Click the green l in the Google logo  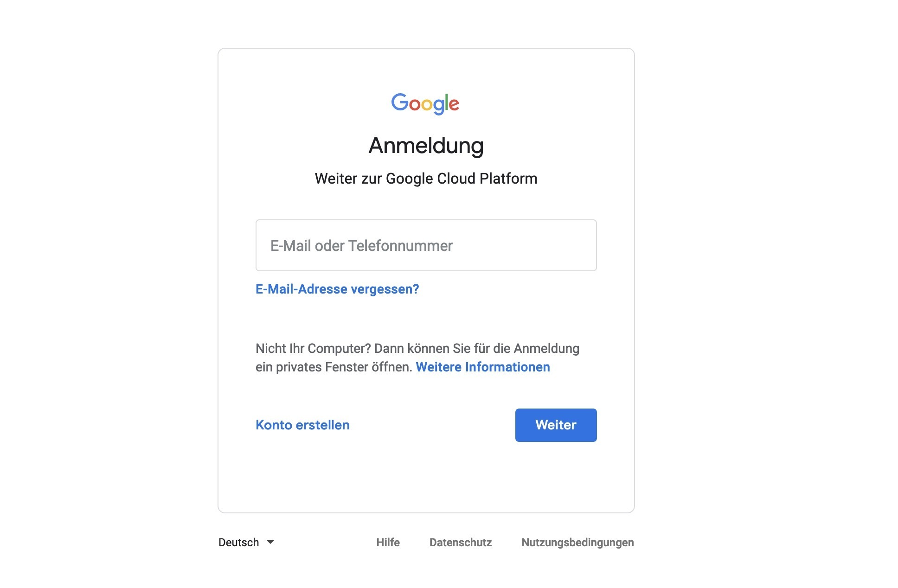(447, 102)
